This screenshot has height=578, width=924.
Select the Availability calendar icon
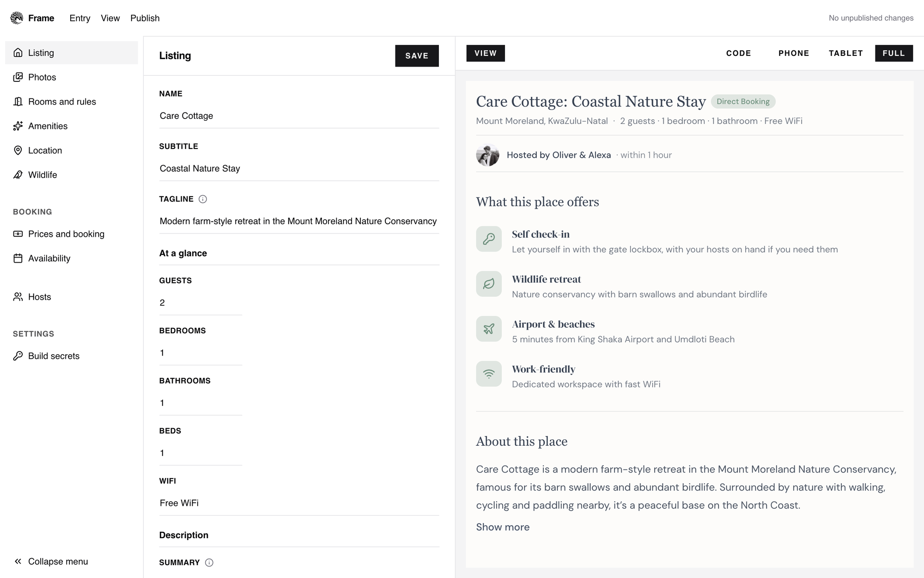click(18, 258)
